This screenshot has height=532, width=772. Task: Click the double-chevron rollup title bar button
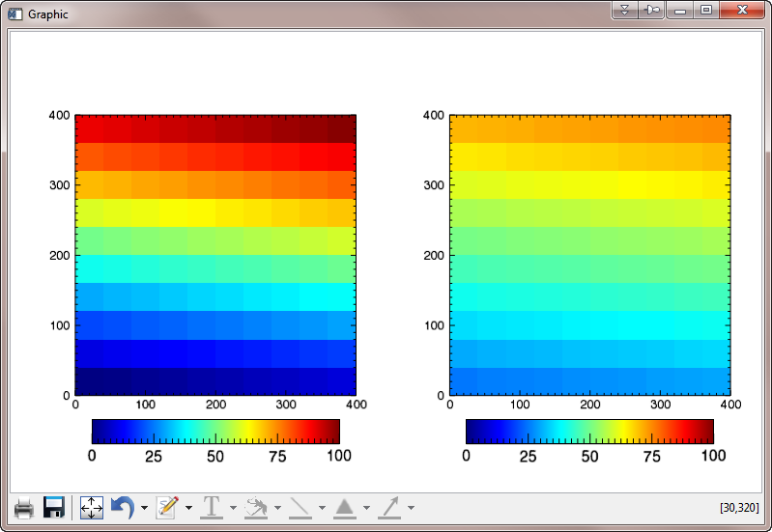pyautogui.click(x=625, y=10)
